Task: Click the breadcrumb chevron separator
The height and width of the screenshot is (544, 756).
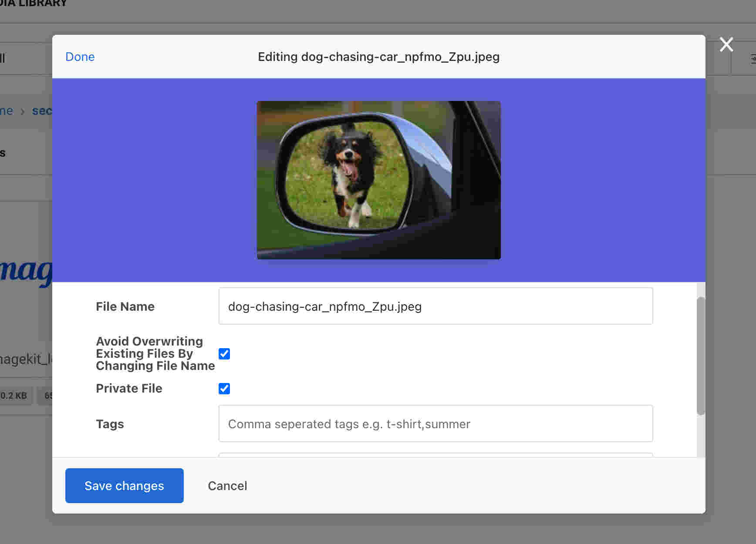Action: pyautogui.click(x=22, y=111)
